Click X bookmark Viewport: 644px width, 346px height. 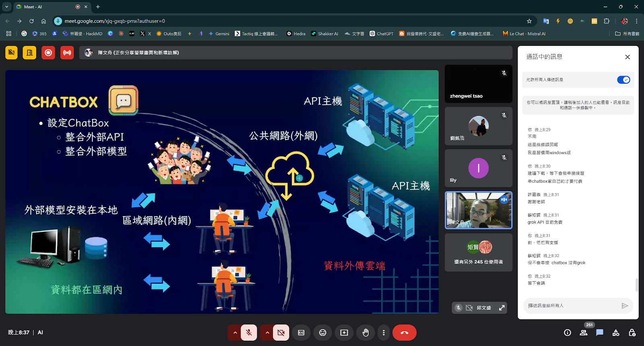pos(145,34)
